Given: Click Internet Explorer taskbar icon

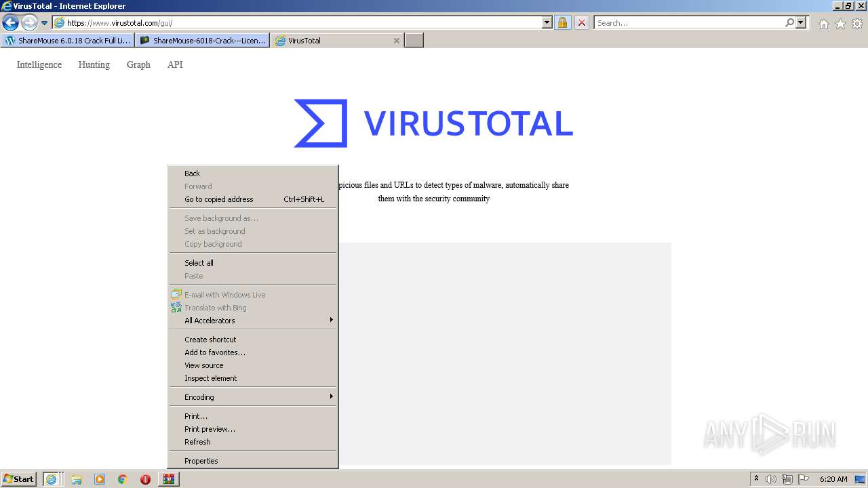Looking at the screenshot, I should [52, 479].
